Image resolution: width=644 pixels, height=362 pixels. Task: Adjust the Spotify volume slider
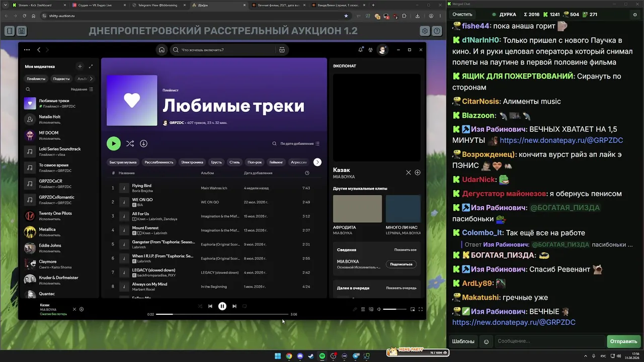pos(394,309)
